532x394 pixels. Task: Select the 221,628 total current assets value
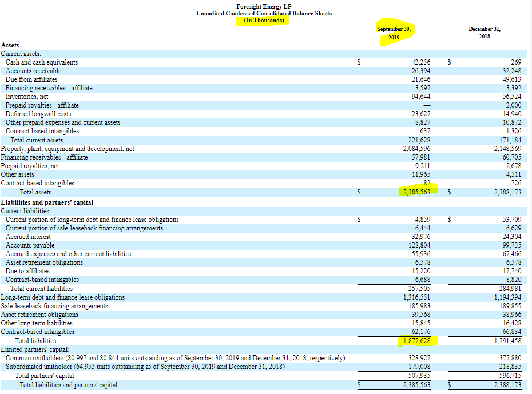coord(419,140)
